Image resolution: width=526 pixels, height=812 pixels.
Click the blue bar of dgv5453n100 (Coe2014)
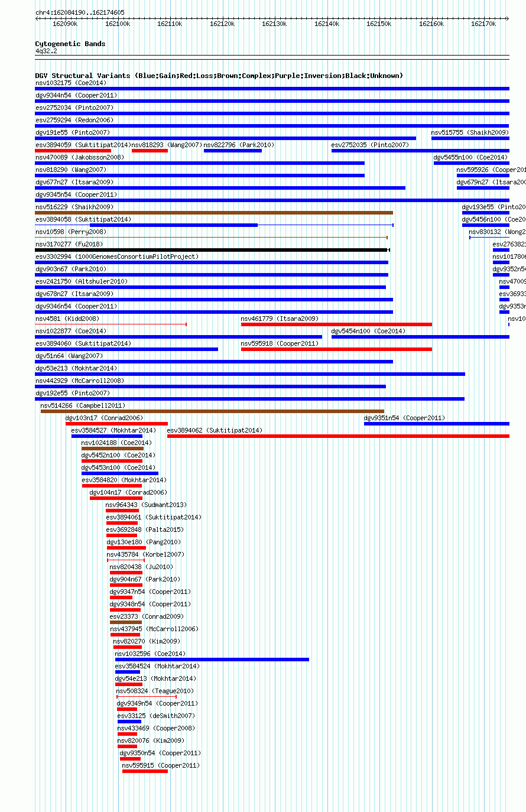[120, 473]
